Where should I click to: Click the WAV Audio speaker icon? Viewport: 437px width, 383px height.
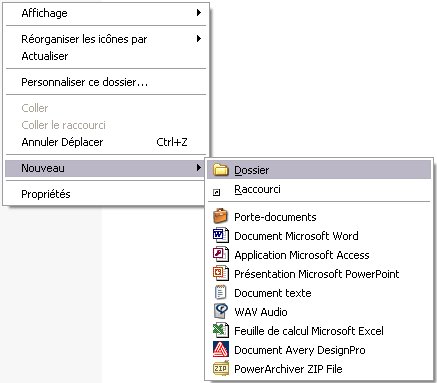(220, 311)
